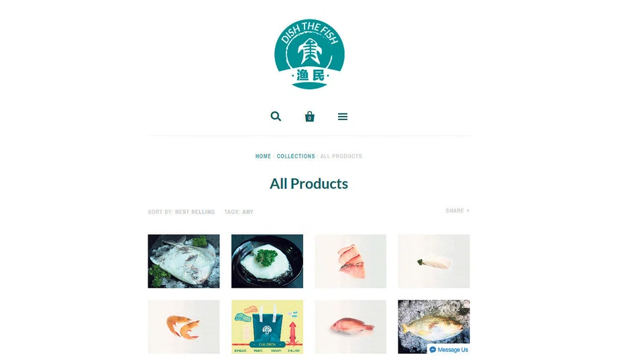
Task: Expand the Sort By Best Selling dropdown
Action: click(181, 212)
